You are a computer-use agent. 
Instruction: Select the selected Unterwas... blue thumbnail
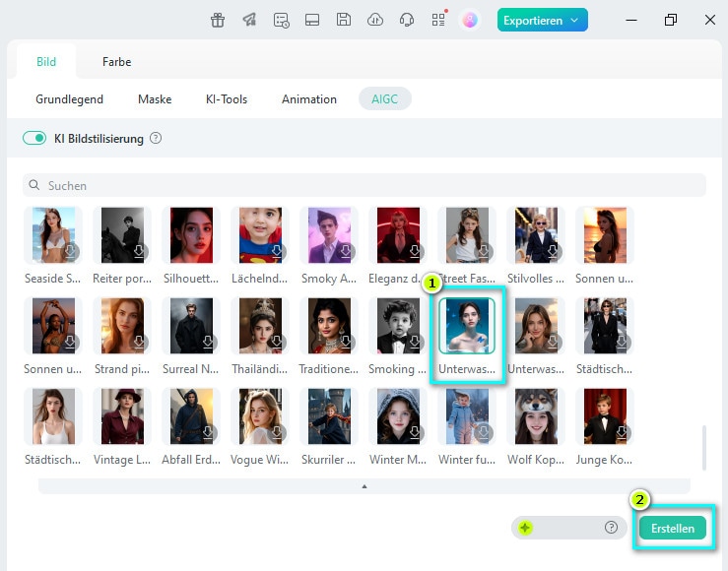point(467,326)
